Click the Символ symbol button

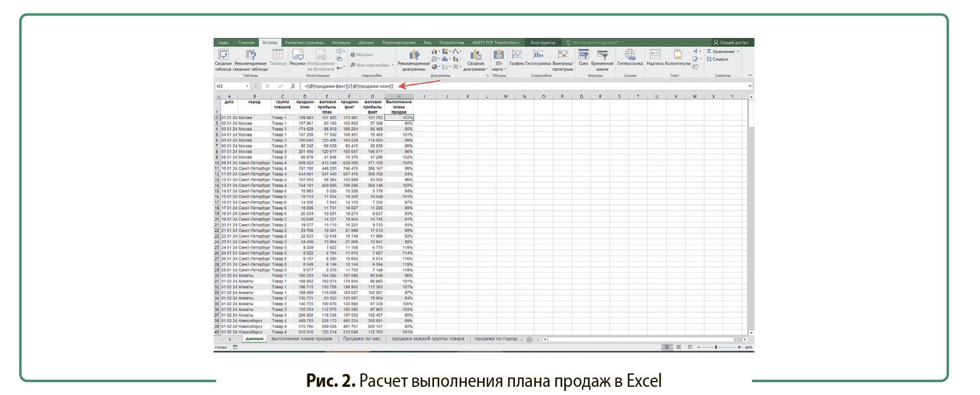717,59
